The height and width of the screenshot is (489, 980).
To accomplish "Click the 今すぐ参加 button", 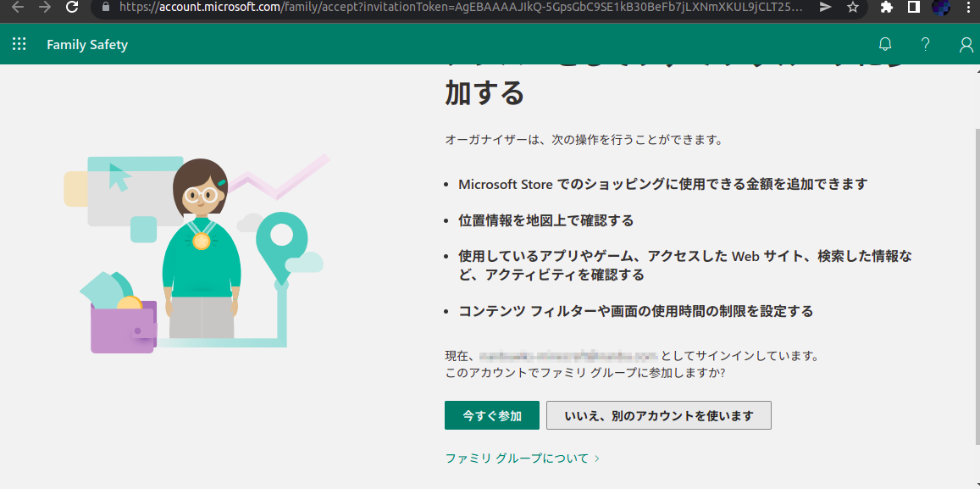I will (492, 415).
